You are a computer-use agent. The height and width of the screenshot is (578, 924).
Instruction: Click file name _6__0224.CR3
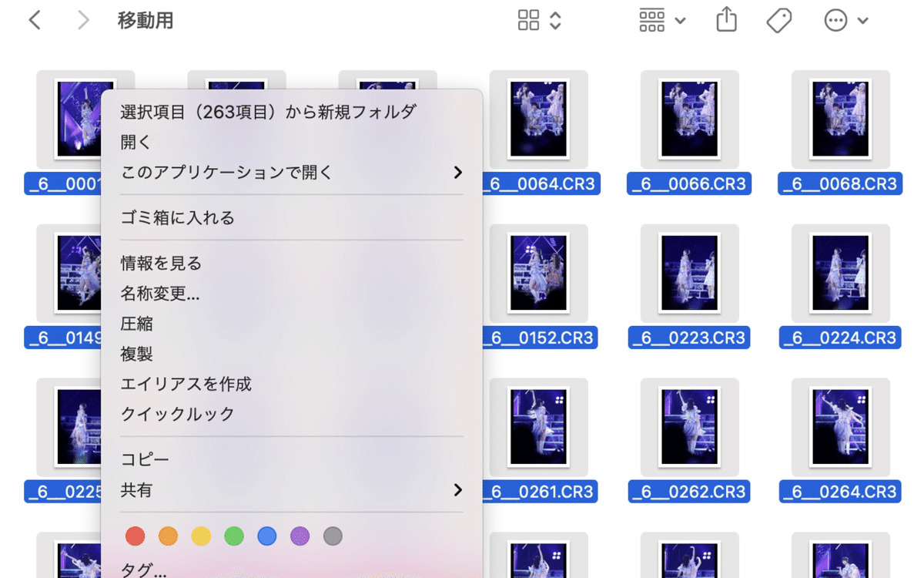coord(840,338)
